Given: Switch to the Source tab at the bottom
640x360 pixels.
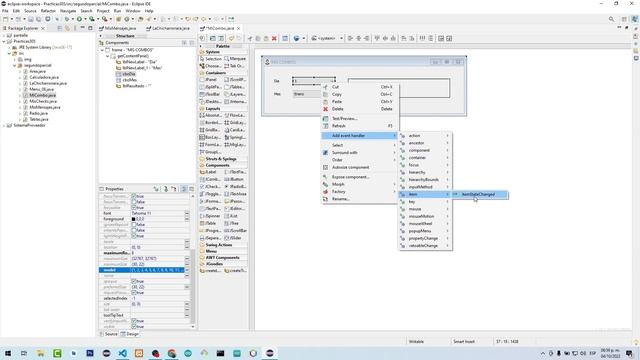Looking at the screenshot, I should click(x=109, y=334).
